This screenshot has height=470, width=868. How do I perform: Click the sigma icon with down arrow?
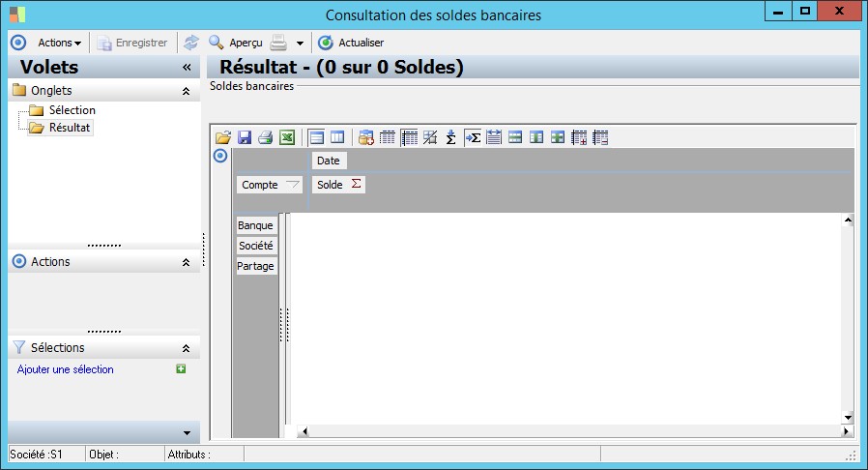pyautogui.click(x=451, y=137)
